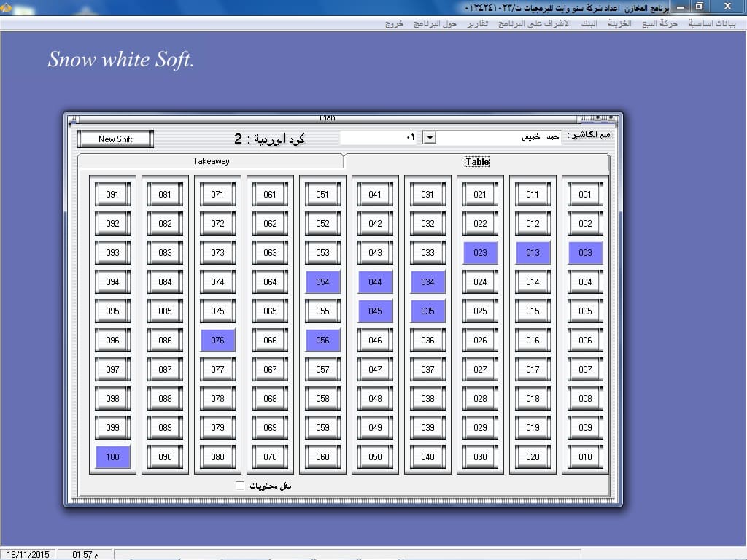747x560 pixels.
Task: Open the البنك menu
Action: pyautogui.click(x=589, y=23)
